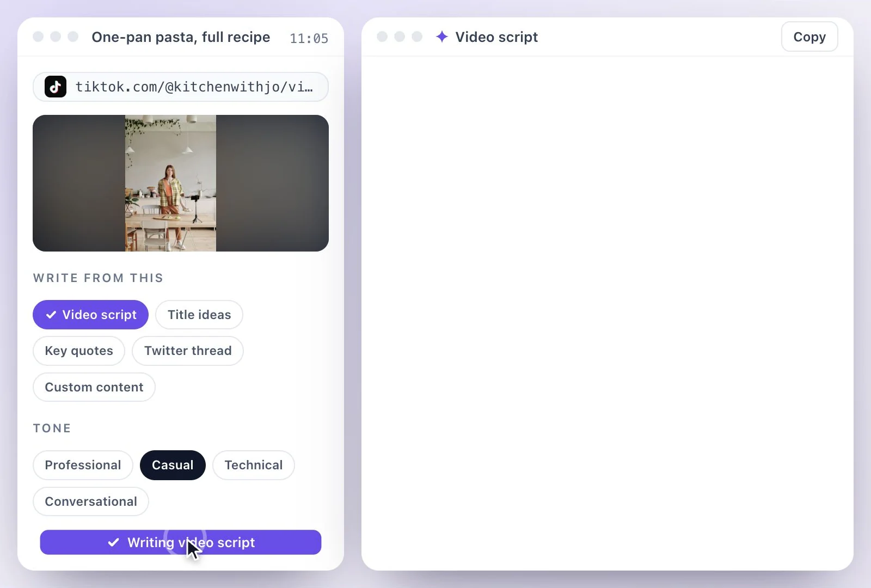The height and width of the screenshot is (588, 871).
Task: Deselect the Video script chip
Action: click(90, 315)
